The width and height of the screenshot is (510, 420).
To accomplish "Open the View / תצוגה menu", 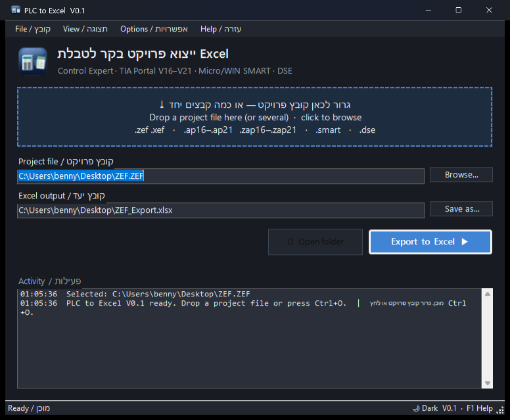I will click(85, 29).
